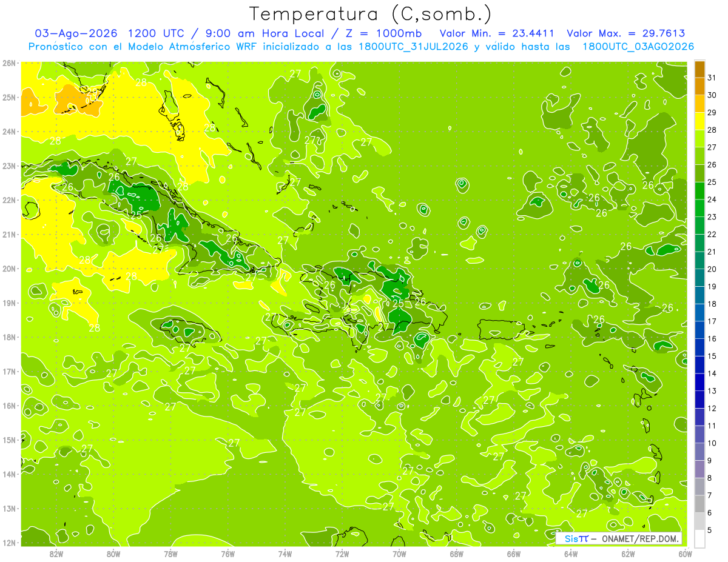This screenshot has width=728, height=562.
Task: Click the 74W longitude label
Action: pos(285,554)
